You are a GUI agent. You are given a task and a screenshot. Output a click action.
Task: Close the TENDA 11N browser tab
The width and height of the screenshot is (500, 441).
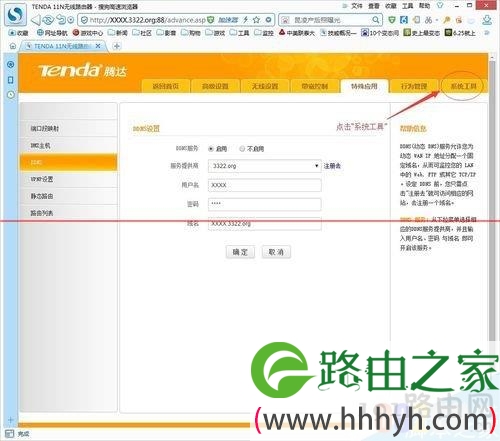pyautogui.click(x=98, y=46)
